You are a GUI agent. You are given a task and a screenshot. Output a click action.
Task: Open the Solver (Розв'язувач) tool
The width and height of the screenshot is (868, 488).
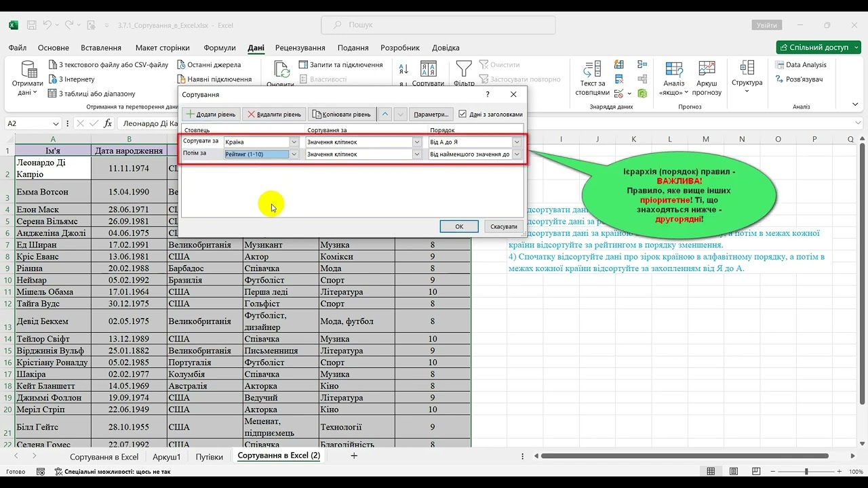[798, 79]
